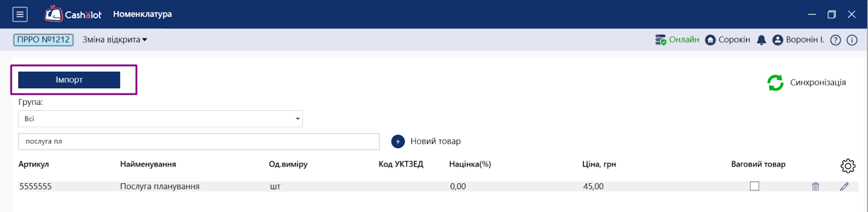This screenshot has height=212, width=868.
Task: Click the help question mark icon
Action: 835,40
